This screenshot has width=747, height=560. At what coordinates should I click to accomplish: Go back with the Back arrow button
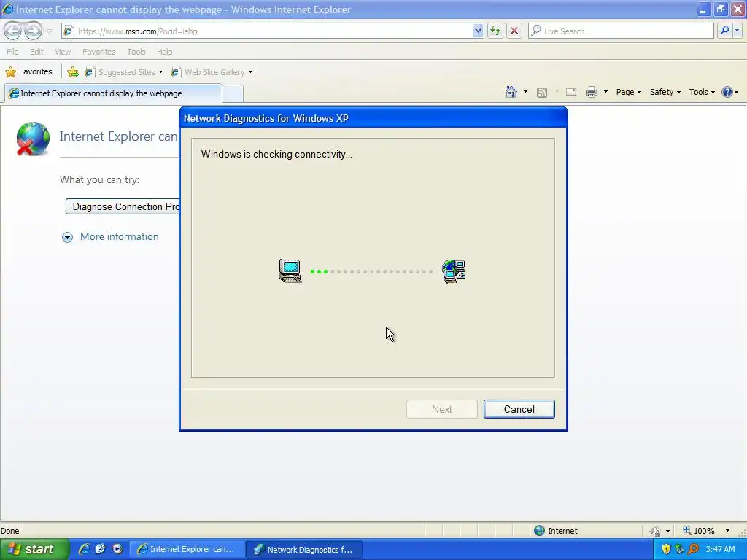pyautogui.click(x=13, y=31)
